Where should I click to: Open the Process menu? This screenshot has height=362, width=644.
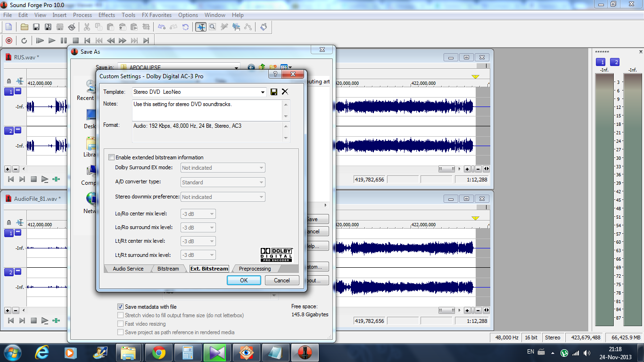point(83,15)
